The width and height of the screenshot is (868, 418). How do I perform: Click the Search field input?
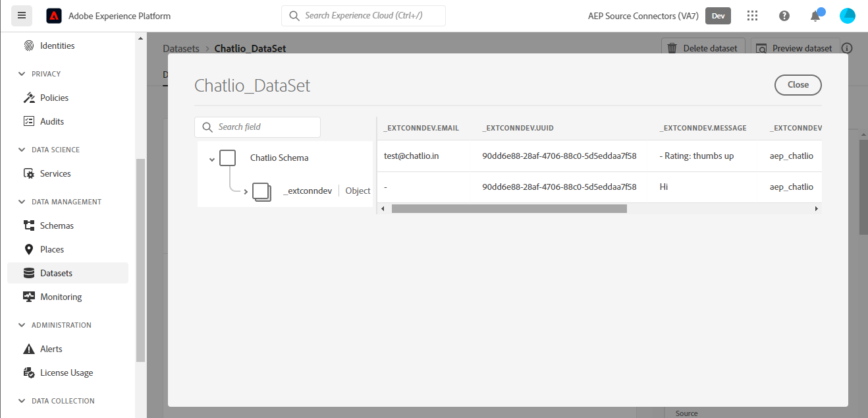258,127
